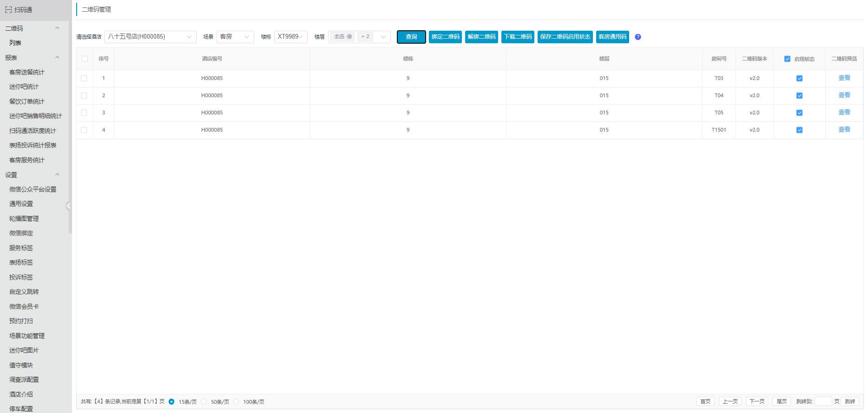Open the 楼栋 building dropdown
868x413 pixels.
click(290, 37)
